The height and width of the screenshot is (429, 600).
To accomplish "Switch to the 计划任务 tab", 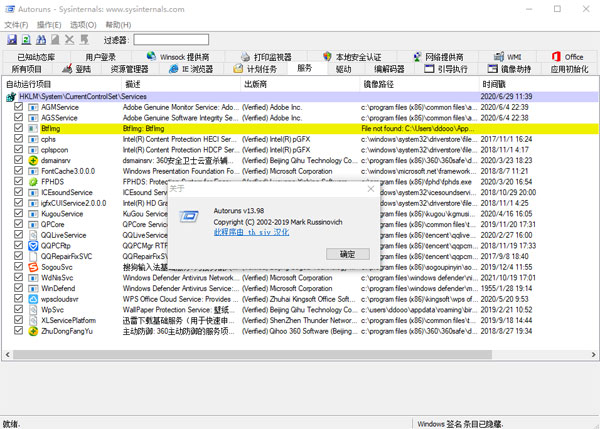I will coord(255,69).
